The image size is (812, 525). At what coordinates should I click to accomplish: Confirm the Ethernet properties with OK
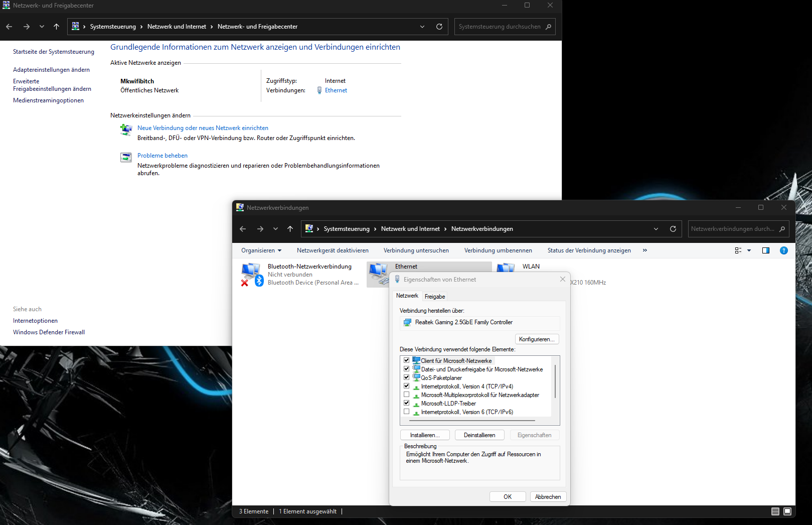coord(508,496)
